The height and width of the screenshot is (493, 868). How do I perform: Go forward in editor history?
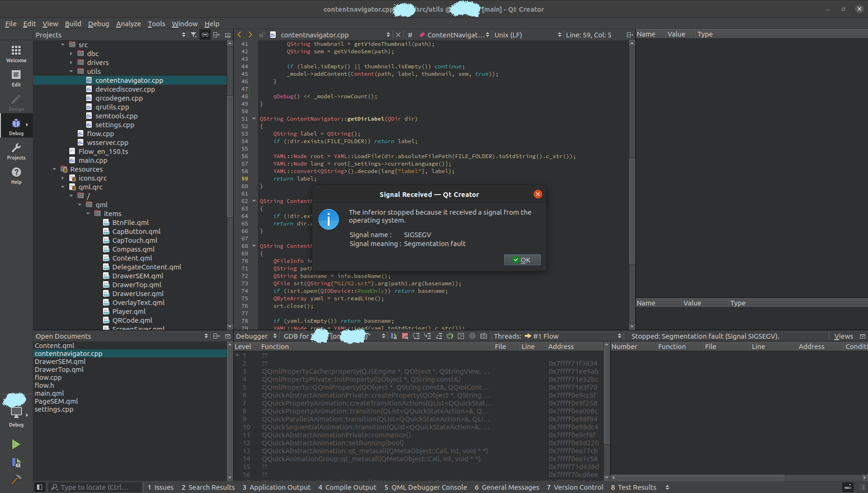tap(250, 35)
